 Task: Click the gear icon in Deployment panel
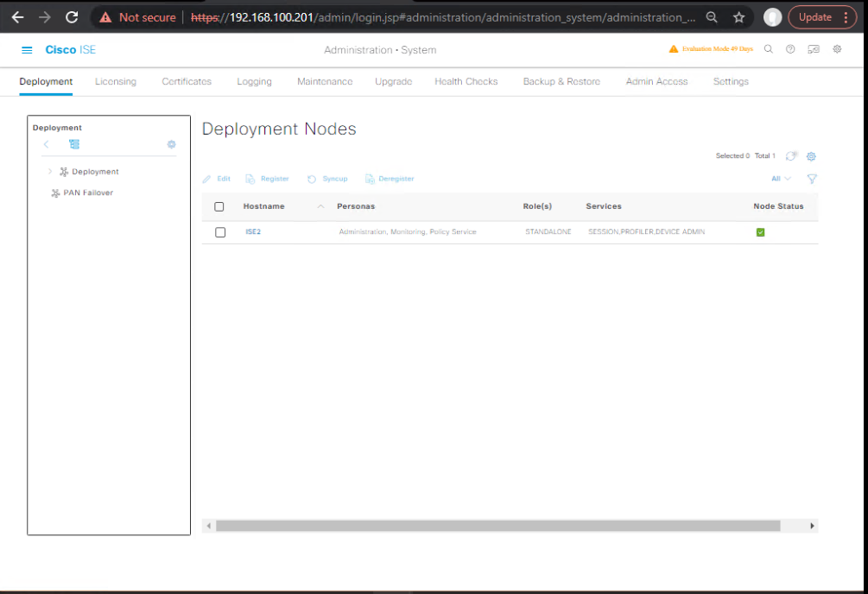click(172, 144)
